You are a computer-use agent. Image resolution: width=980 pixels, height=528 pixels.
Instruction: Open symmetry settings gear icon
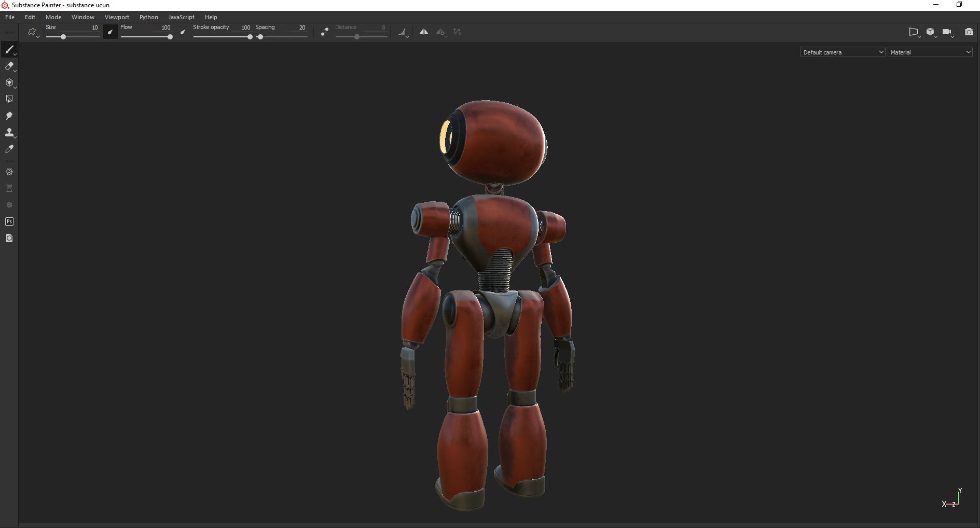pos(441,32)
